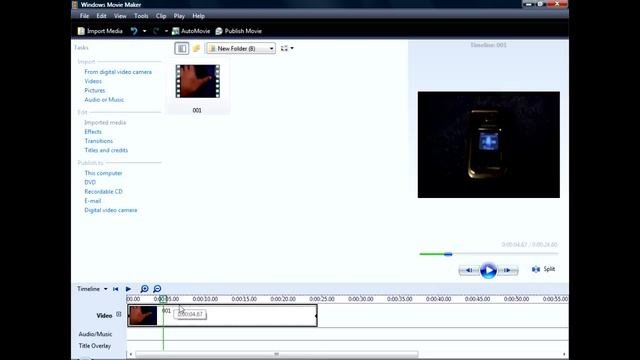The height and width of the screenshot is (360, 640).
Task: Publish to Recordable CD
Action: (x=104, y=191)
